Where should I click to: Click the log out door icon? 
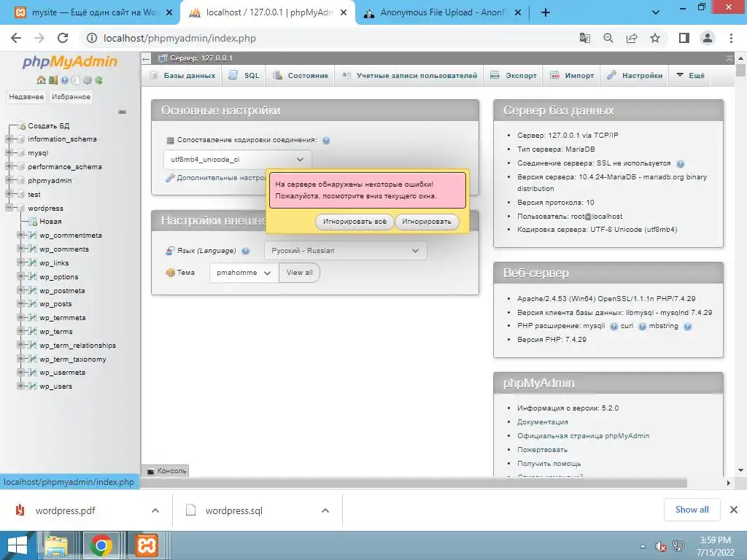(x=53, y=80)
